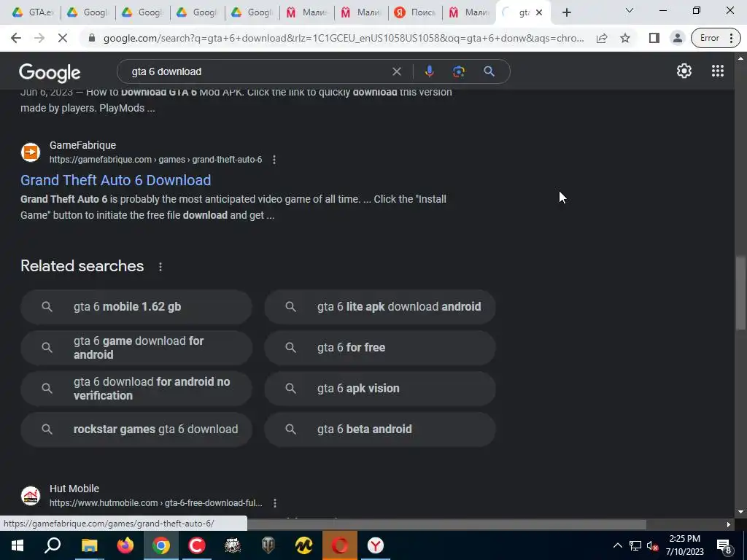The width and height of the screenshot is (747, 560).
Task: Bookmark this page with star icon
Action: point(625,38)
